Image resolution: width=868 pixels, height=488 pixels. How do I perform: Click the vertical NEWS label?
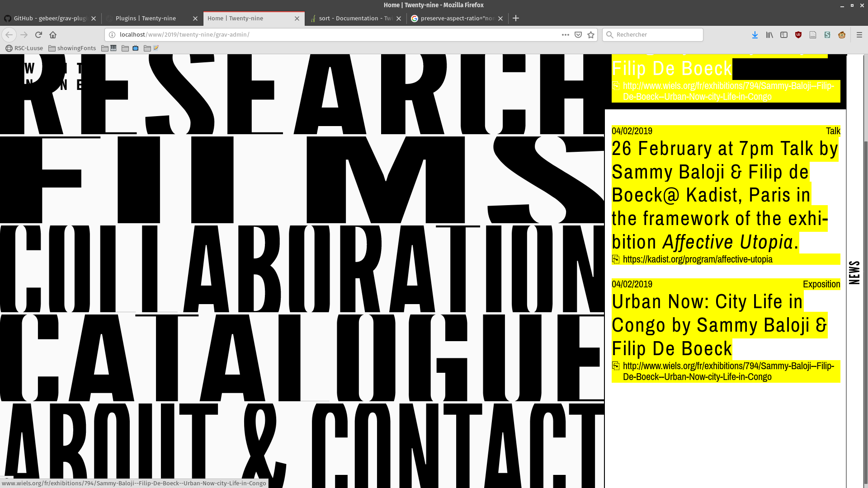point(854,272)
